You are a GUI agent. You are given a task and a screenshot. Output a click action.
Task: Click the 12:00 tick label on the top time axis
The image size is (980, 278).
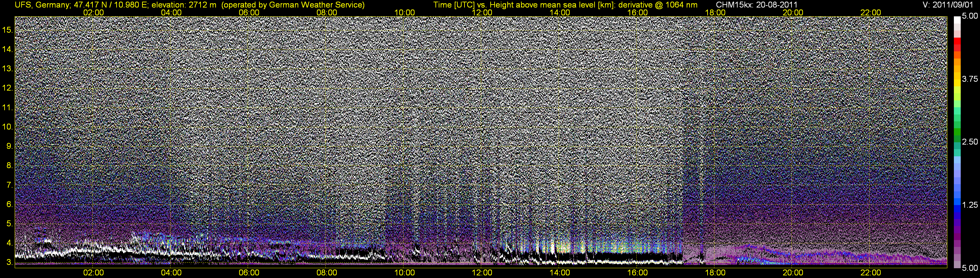click(x=482, y=12)
